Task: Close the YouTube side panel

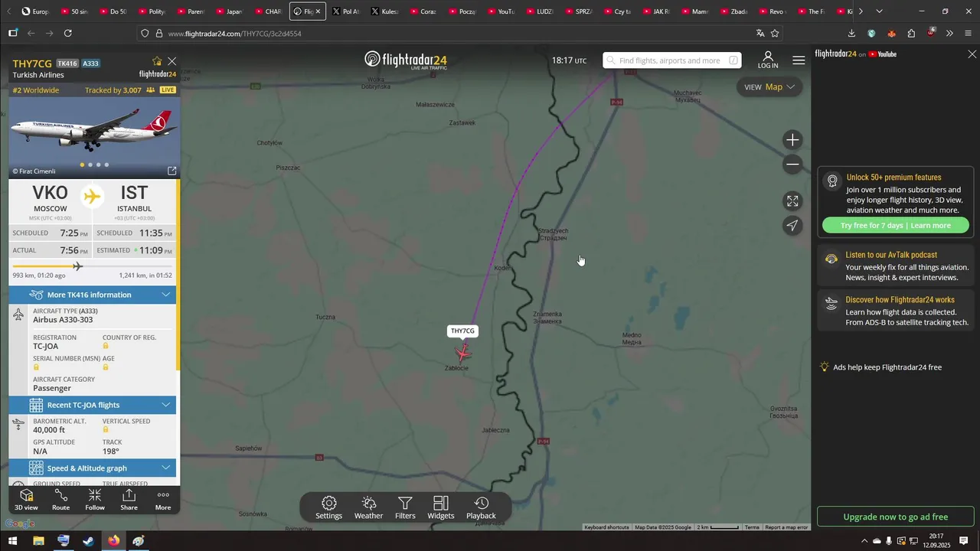Action: click(x=972, y=54)
